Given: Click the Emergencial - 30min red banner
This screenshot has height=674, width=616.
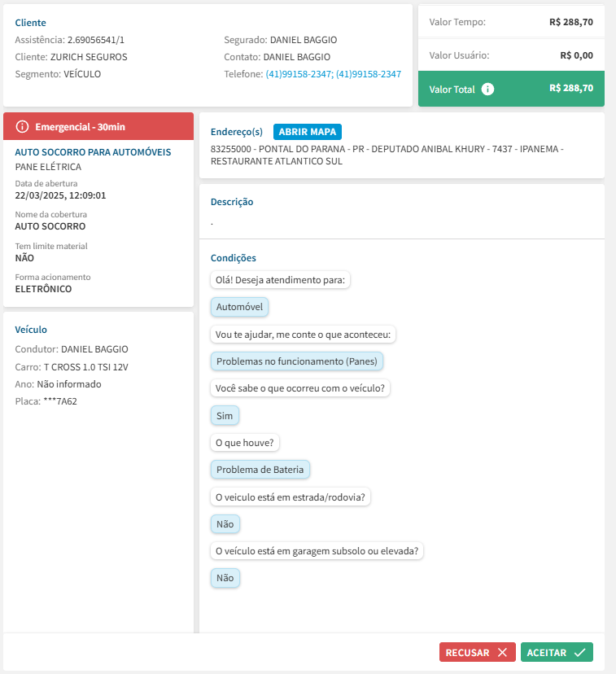Looking at the screenshot, I should 98,126.
